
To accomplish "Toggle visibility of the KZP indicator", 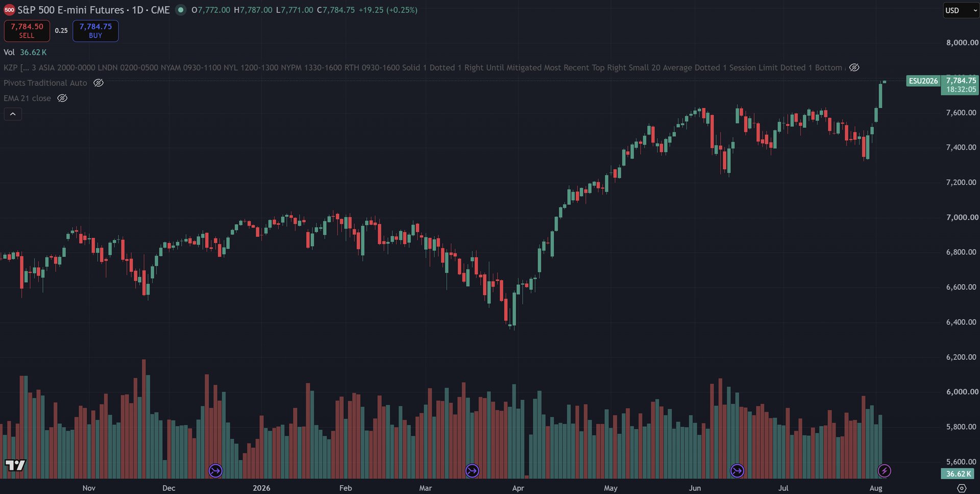I will [x=854, y=67].
